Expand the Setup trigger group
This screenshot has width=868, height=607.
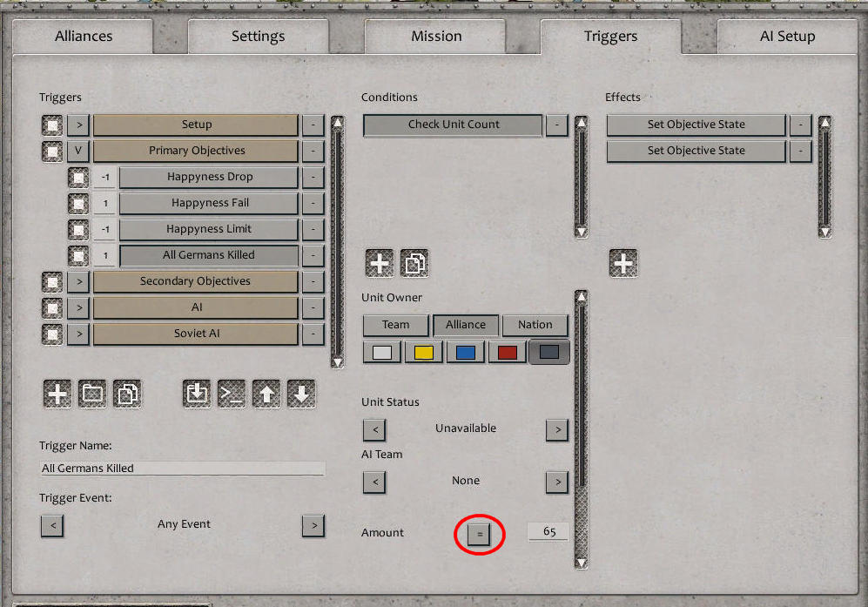click(x=78, y=125)
